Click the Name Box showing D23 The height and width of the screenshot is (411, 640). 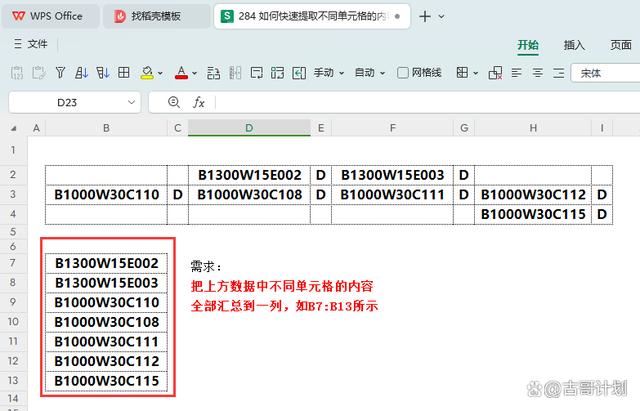67,102
